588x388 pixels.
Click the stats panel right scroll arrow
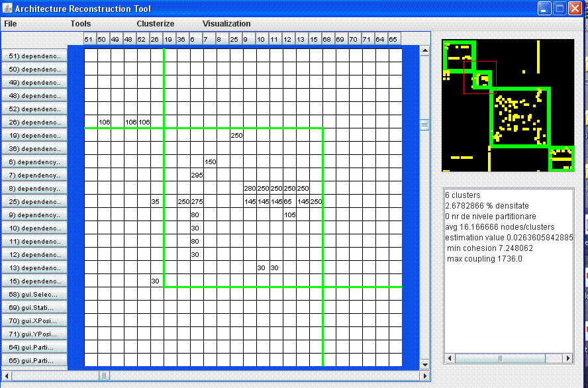click(568, 358)
